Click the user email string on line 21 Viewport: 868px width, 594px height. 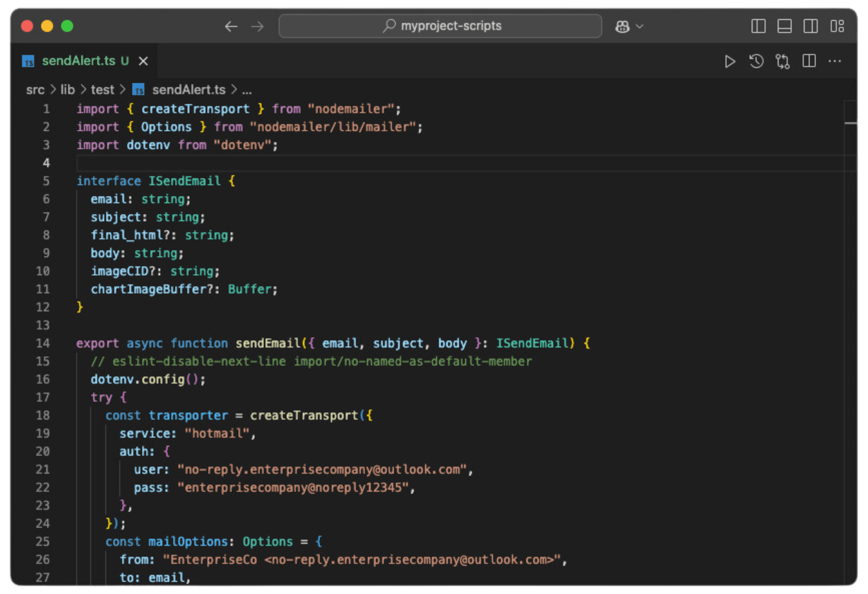point(322,469)
